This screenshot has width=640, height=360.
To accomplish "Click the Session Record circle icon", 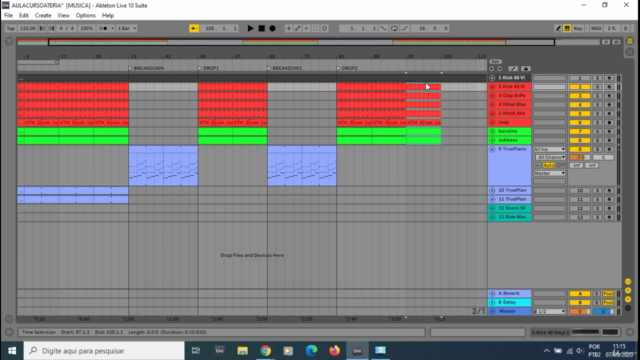I will pos(324,28).
